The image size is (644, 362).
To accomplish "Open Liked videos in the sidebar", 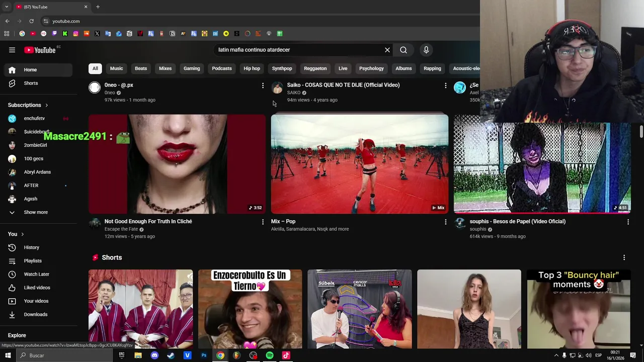I will click(38, 288).
